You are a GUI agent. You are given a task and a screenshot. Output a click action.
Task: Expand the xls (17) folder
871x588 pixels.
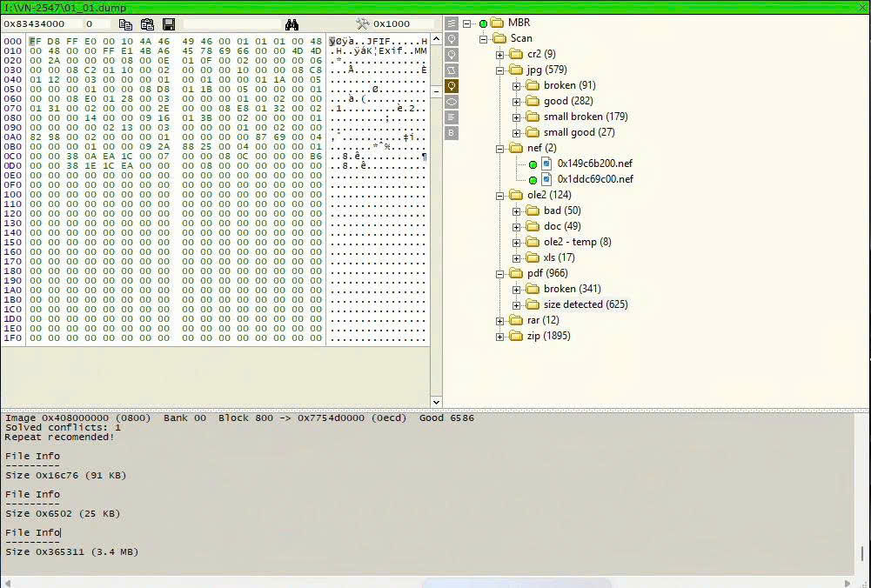coord(517,258)
